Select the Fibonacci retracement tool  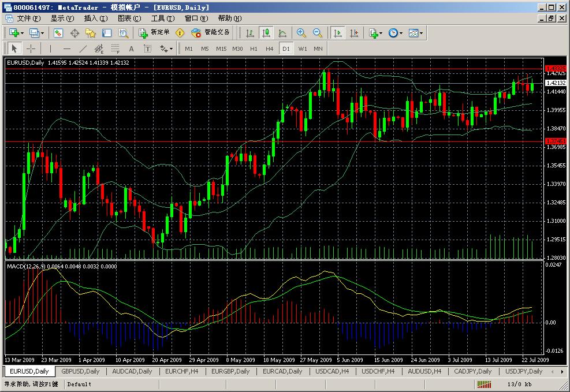click(115, 48)
